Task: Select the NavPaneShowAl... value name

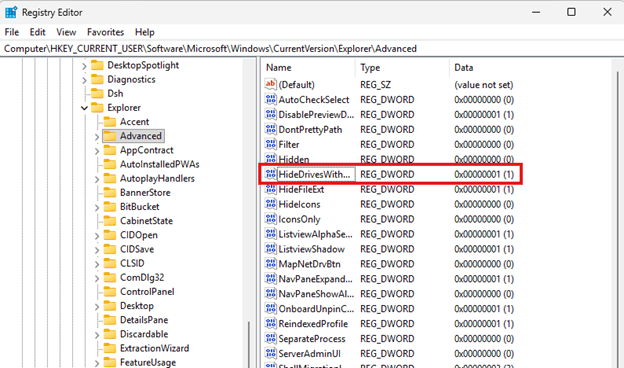Action: pyautogui.click(x=316, y=294)
